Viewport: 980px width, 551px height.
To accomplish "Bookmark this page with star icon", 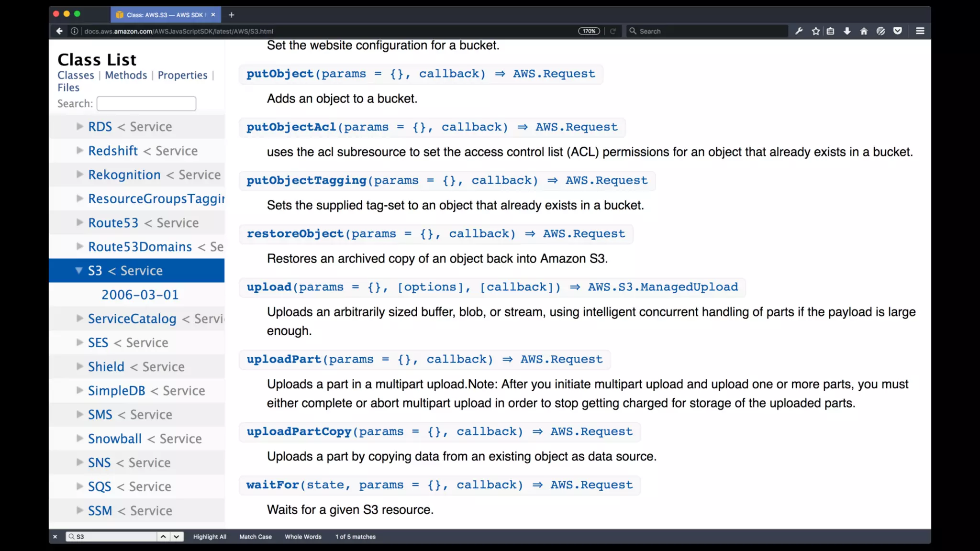I will pos(816,31).
